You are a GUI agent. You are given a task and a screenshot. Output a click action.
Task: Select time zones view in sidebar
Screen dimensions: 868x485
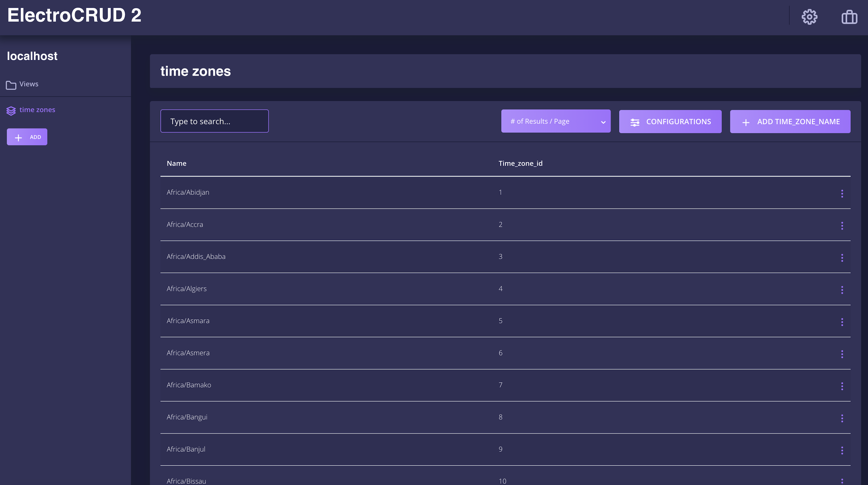tap(37, 110)
